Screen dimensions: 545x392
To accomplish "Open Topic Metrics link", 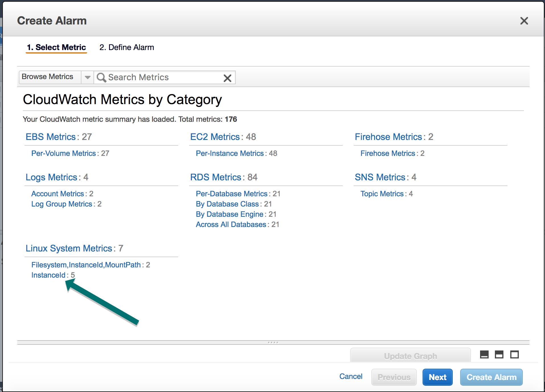I will coord(382,194).
